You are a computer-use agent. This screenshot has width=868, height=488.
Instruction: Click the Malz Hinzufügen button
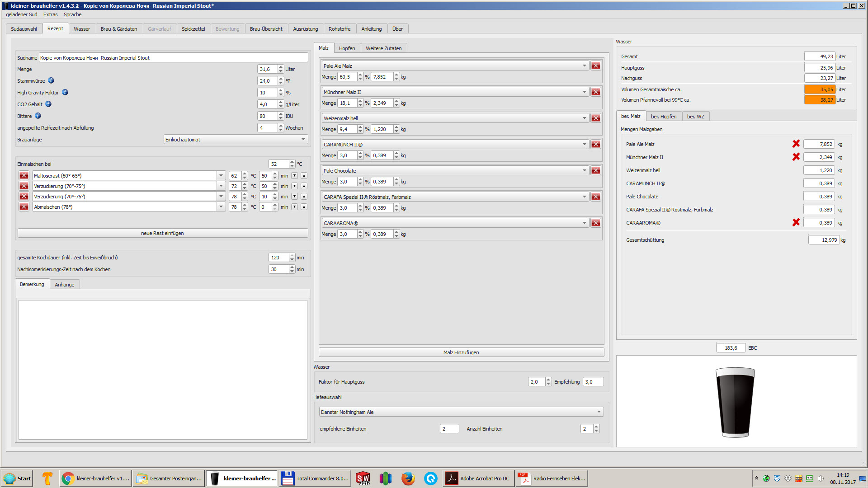pos(461,352)
